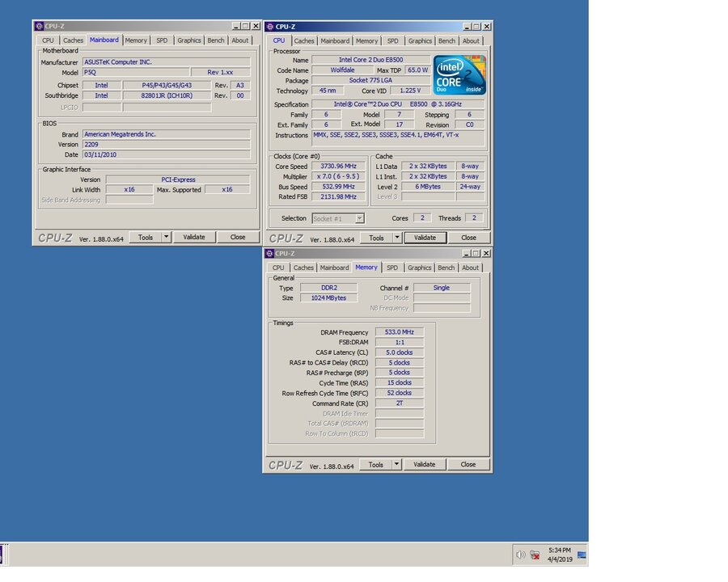Open the About tab in the CPU window
Image resolution: width=728 pixels, height=582 pixels.
471,41
